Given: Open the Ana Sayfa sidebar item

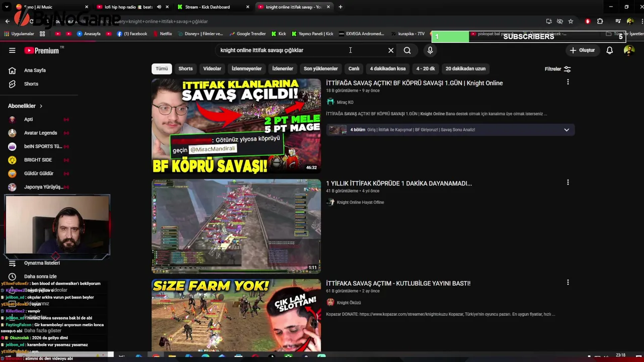Looking at the screenshot, I should (x=35, y=70).
